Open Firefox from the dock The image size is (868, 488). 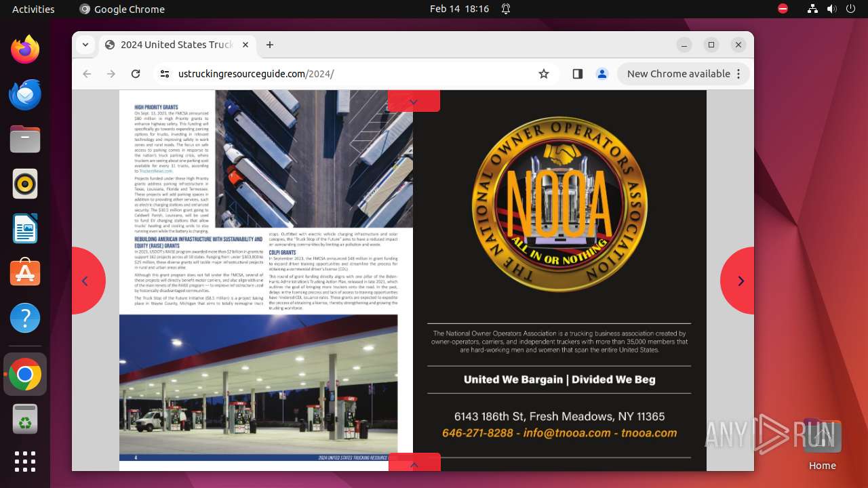25,49
